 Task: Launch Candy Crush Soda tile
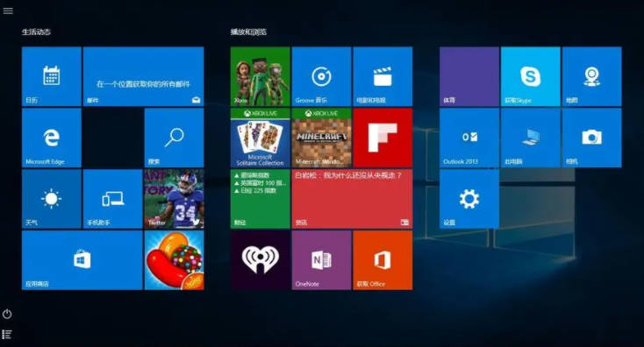click(x=174, y=260)
